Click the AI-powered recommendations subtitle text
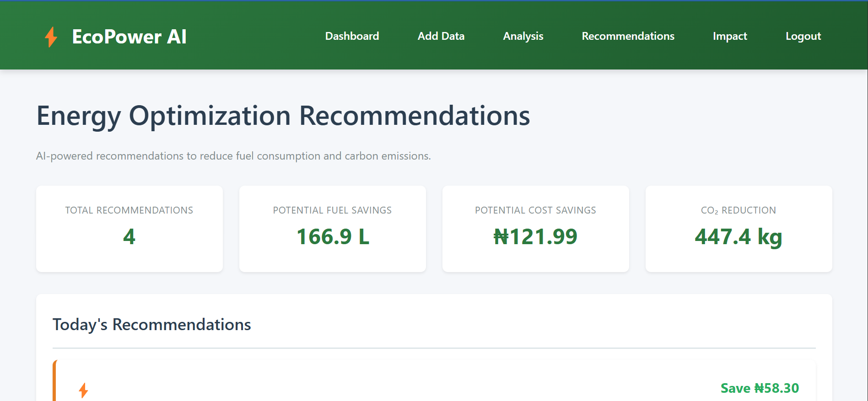This screenshot has width=868, height=401. [233, 156]
